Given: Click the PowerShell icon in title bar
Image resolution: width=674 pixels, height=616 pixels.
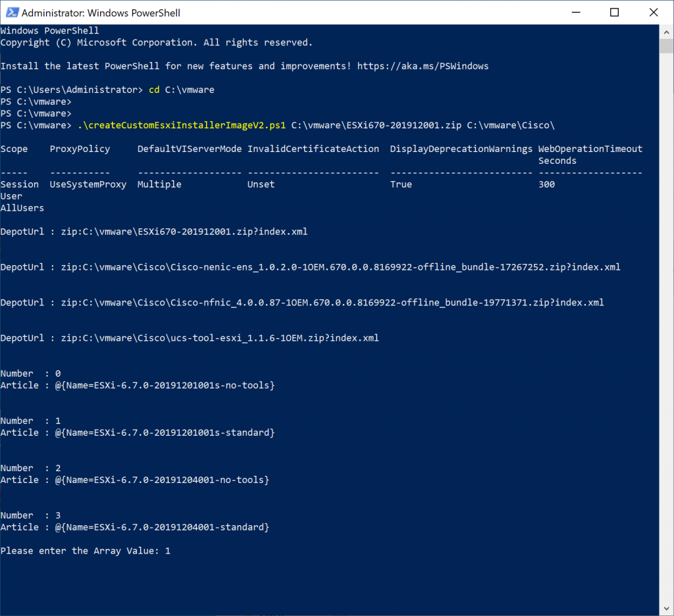Looking at the screenshot, I should [x=12, y=13].
